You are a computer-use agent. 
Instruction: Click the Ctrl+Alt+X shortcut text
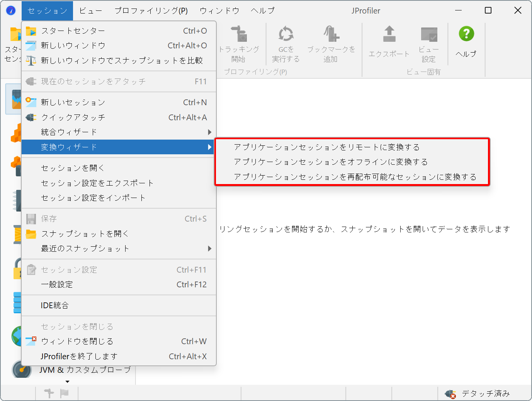pyautogui.click(x=188, y=357)
